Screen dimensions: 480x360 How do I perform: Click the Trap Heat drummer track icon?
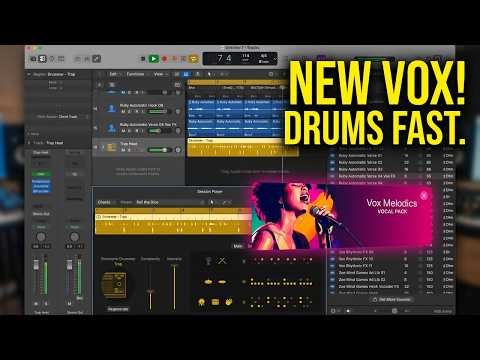coord(112,147)
